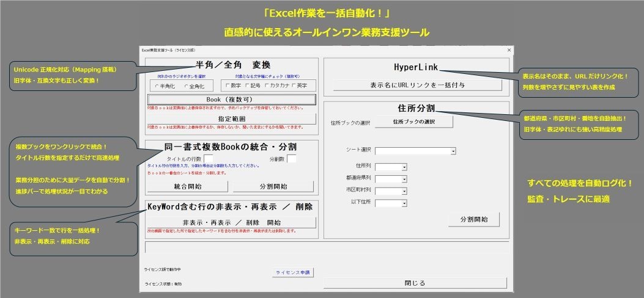Click 非表示・再表示／削除 開始 button
This screenshot has height=298, width=644.
pos(232,222)
